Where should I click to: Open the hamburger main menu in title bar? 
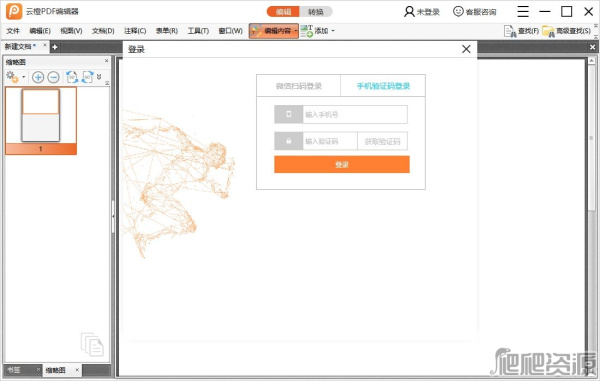coord(523,11)
